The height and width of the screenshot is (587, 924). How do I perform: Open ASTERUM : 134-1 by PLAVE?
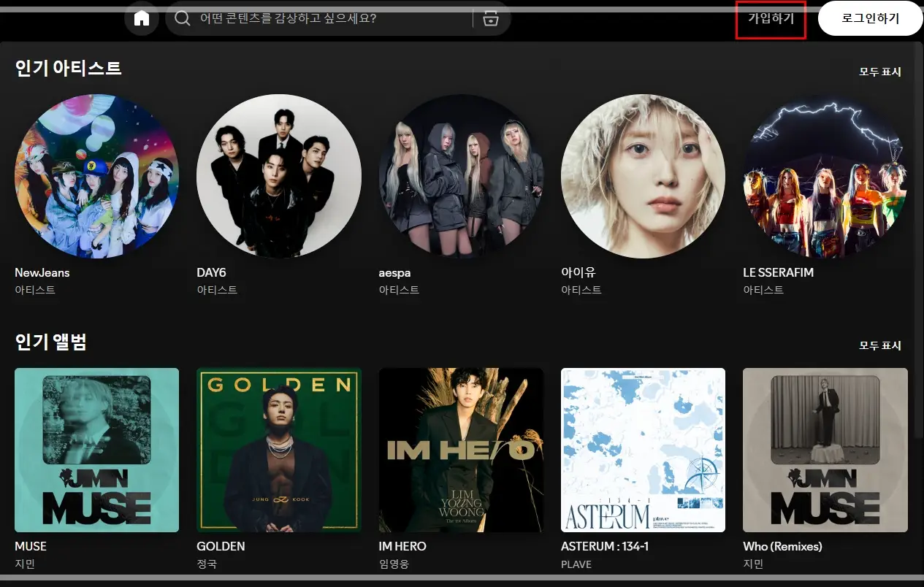click(643, 450)
